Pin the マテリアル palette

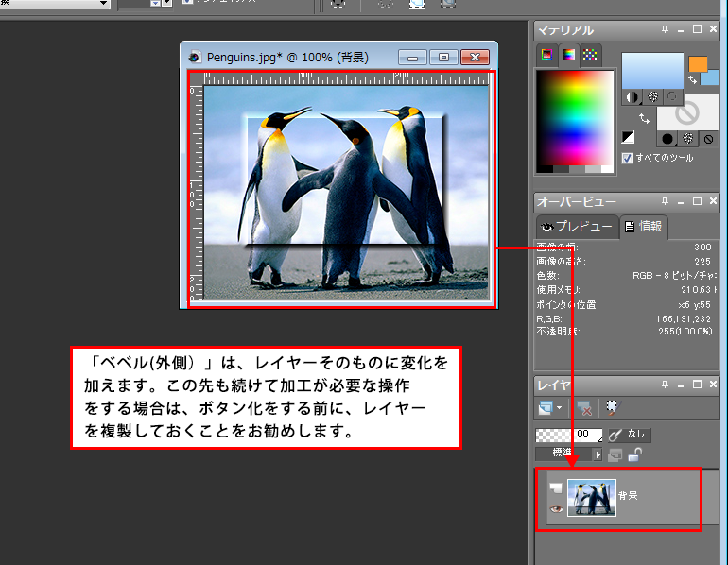tap(665, 29)
